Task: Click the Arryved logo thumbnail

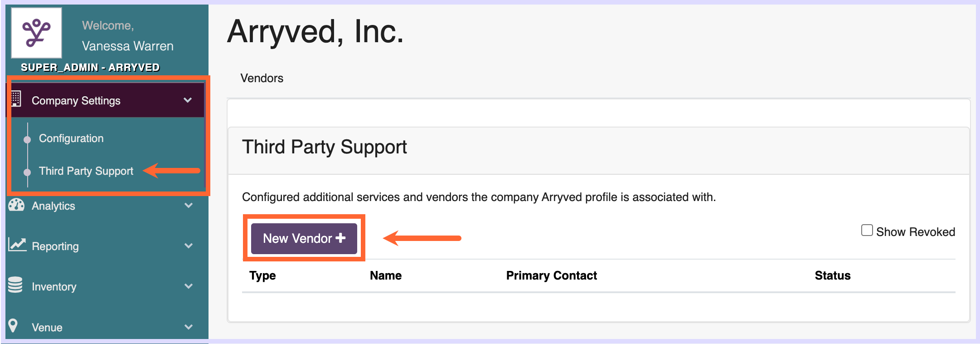Action: coord(37,33)
